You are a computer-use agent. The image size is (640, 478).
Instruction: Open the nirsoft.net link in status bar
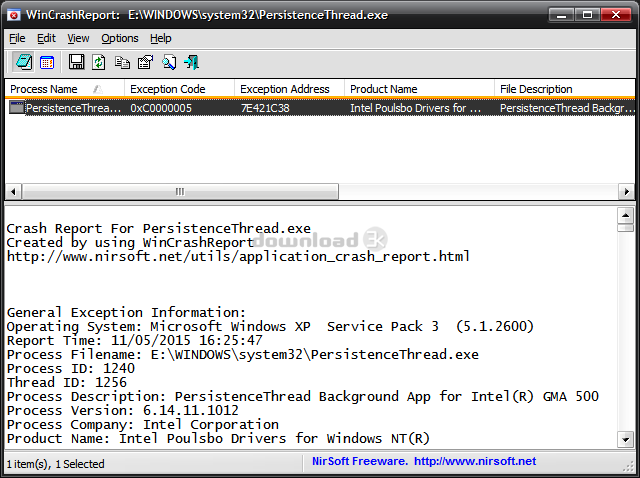(475, 461)
